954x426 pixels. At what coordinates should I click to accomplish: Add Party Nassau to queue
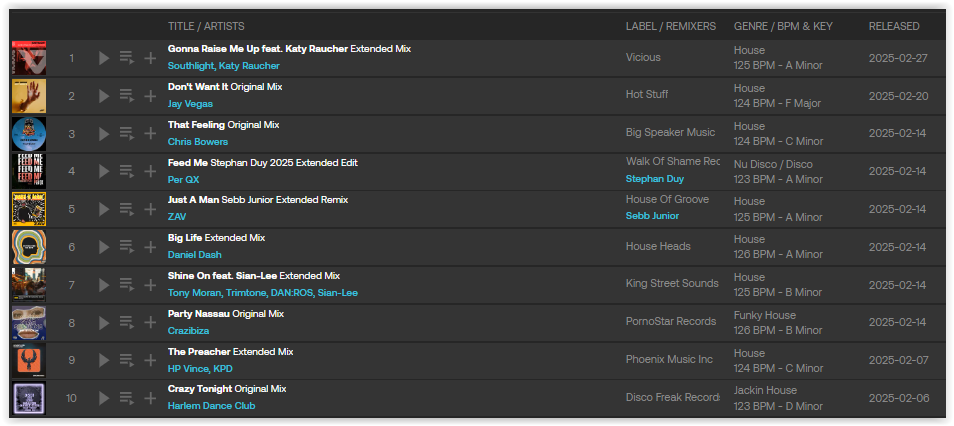127,323
